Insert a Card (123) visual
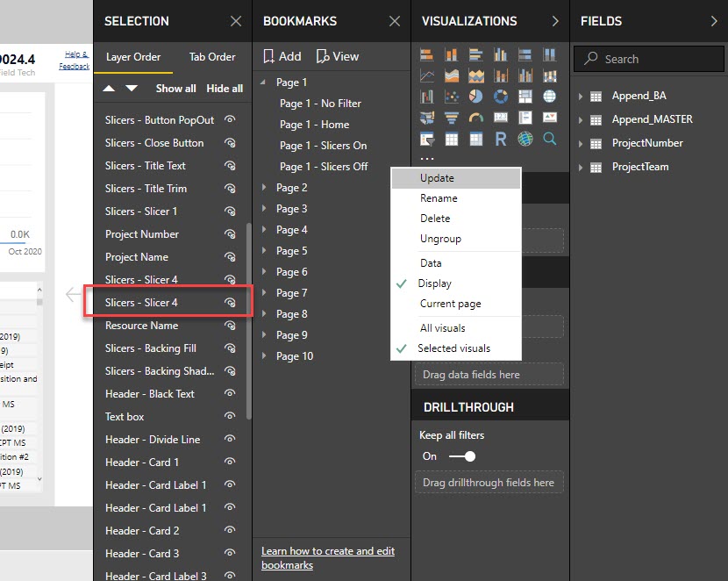 pos(501,117)
